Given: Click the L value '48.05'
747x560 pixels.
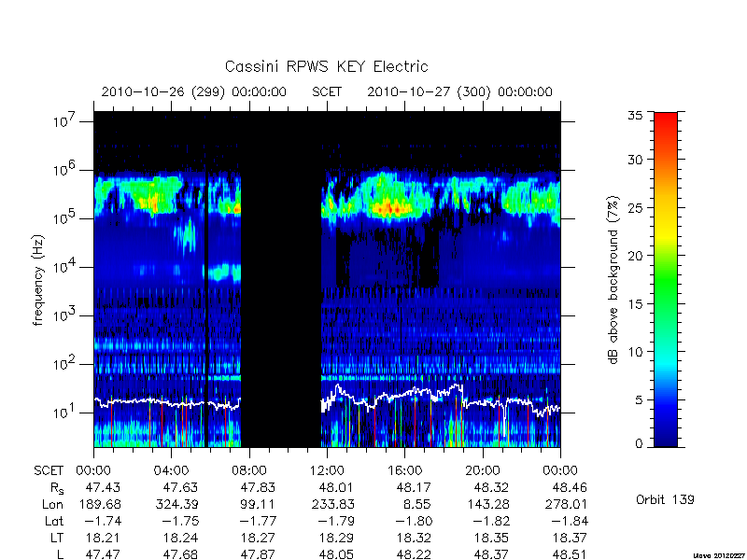Looking at the screenshot, I should click(336, 554).
